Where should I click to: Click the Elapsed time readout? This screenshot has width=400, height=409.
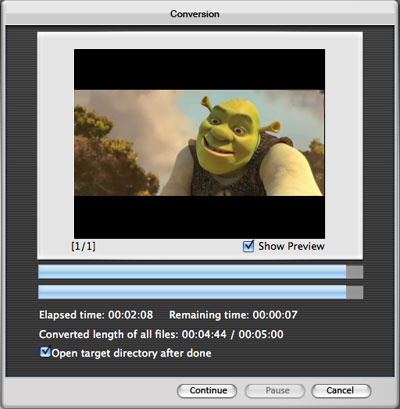(x=96, y=315)
